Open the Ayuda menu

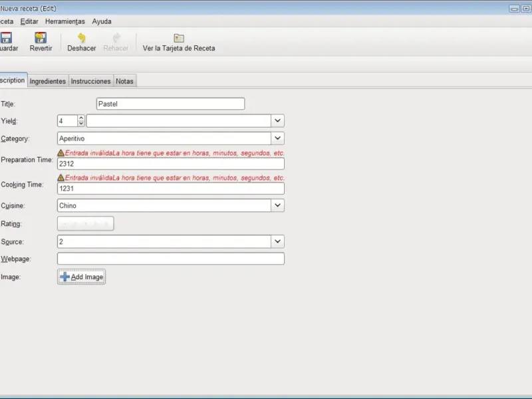pos(102,21)
